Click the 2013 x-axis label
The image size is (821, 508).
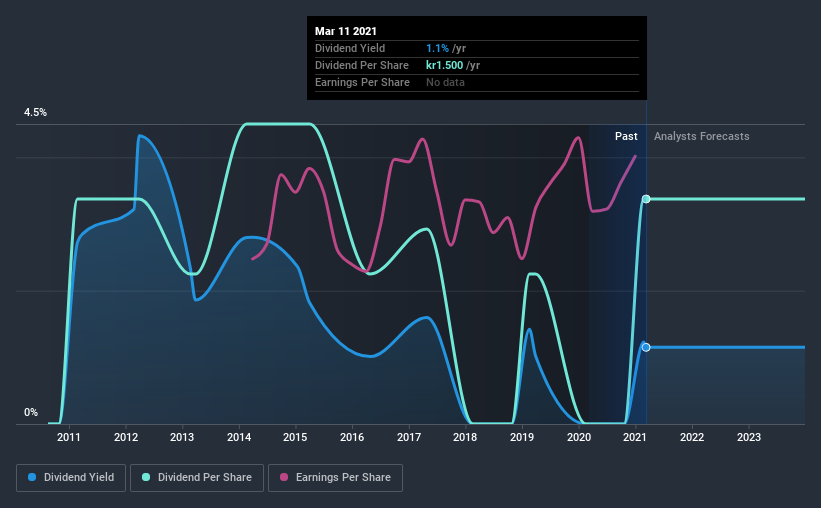point(182,437)
